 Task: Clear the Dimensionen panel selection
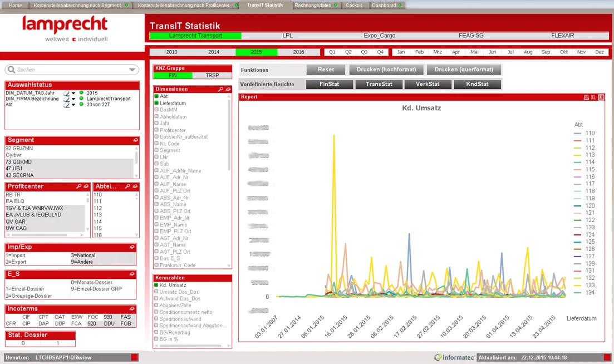[228, 89]
